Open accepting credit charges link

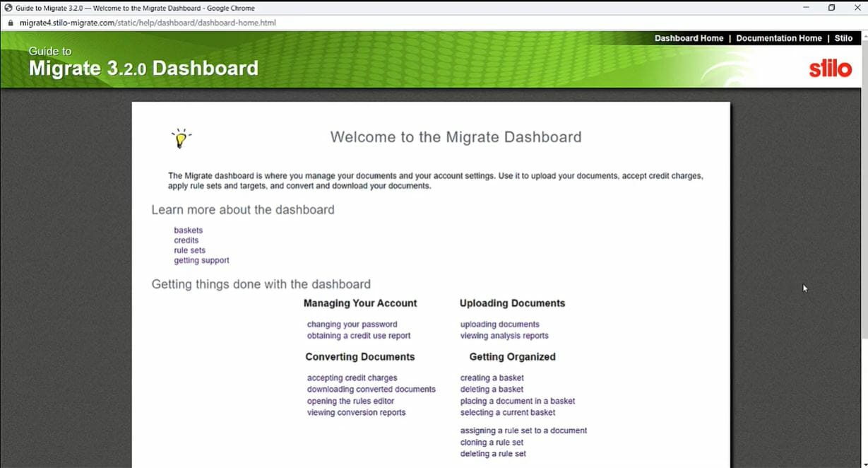pos(352,378)
